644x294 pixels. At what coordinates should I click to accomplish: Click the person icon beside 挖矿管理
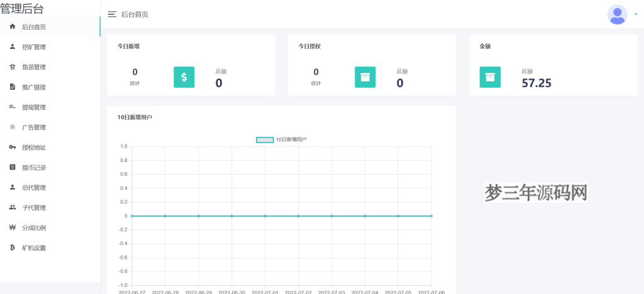13,46
